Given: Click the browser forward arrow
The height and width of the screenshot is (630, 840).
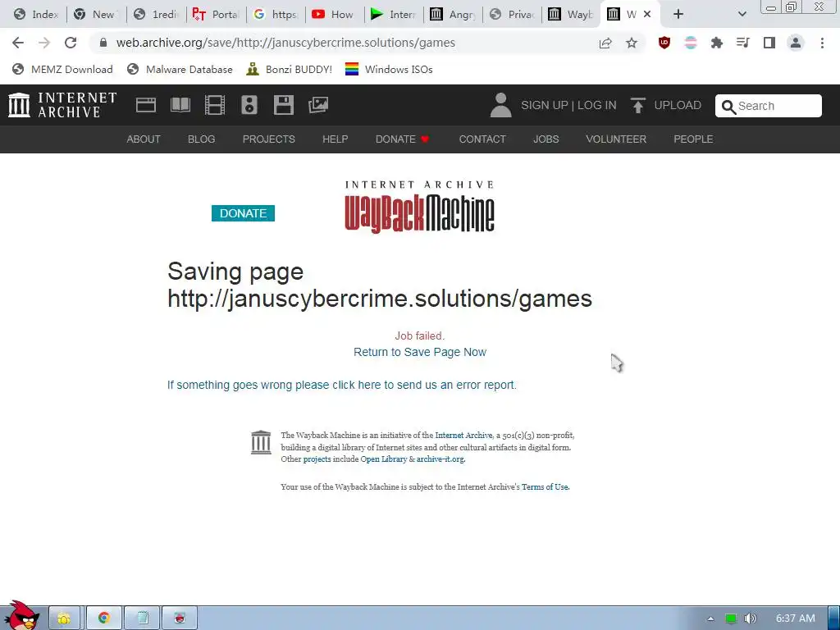Looking at the screenshot, I should click(x=44, y=43).
